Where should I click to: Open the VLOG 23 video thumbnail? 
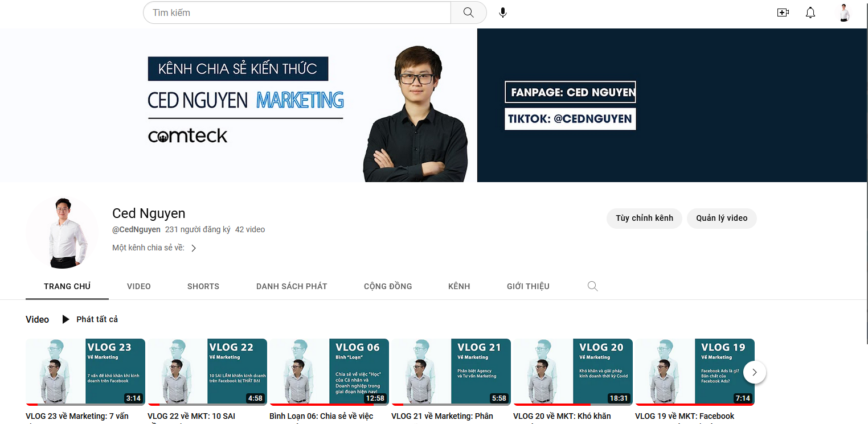85,372
